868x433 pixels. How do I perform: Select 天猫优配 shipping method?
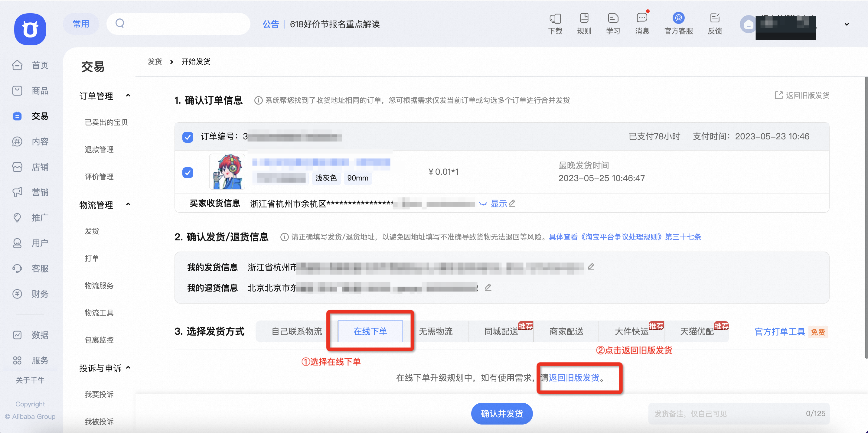click(x=697, y=332)
